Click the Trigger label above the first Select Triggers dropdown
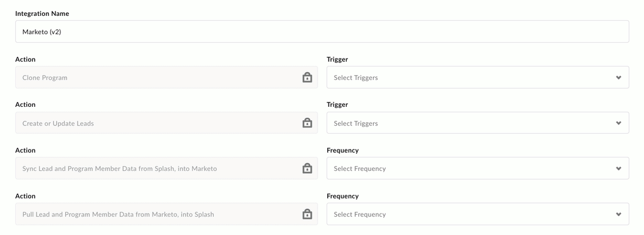The height and width of the screenshot is (235, 644). click(337, 60)
